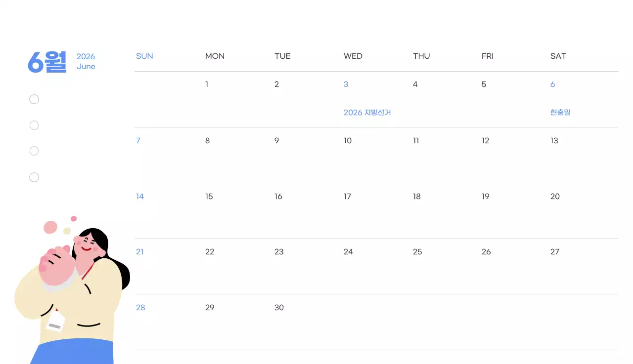Select date 3 in the calendar

click(x=346, y=84)
